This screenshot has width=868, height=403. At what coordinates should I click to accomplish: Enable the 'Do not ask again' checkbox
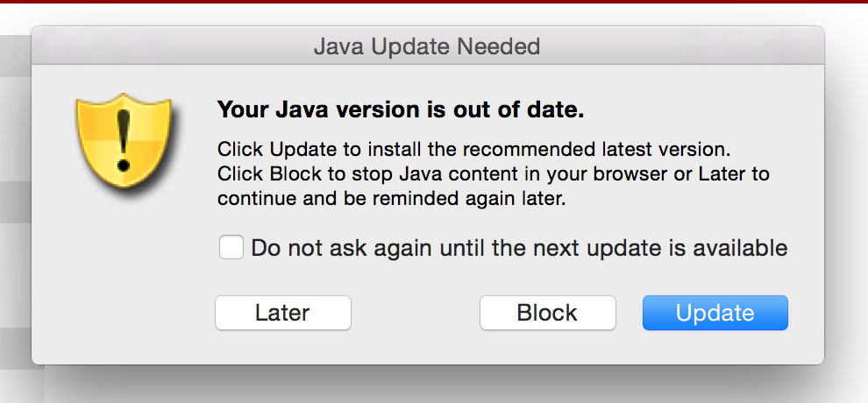[231, 248]
